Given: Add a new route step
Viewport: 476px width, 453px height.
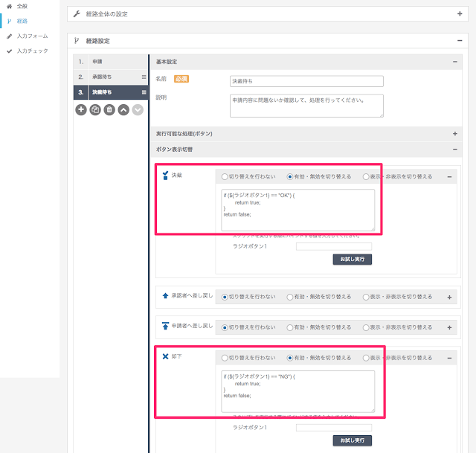Looking at the screenshot, I should [81, 109].
